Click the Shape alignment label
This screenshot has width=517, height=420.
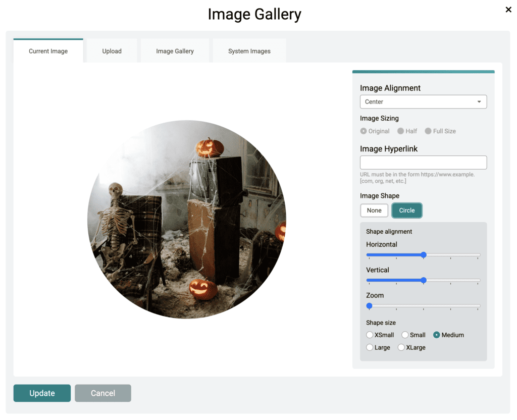click(x=389, y=231)
